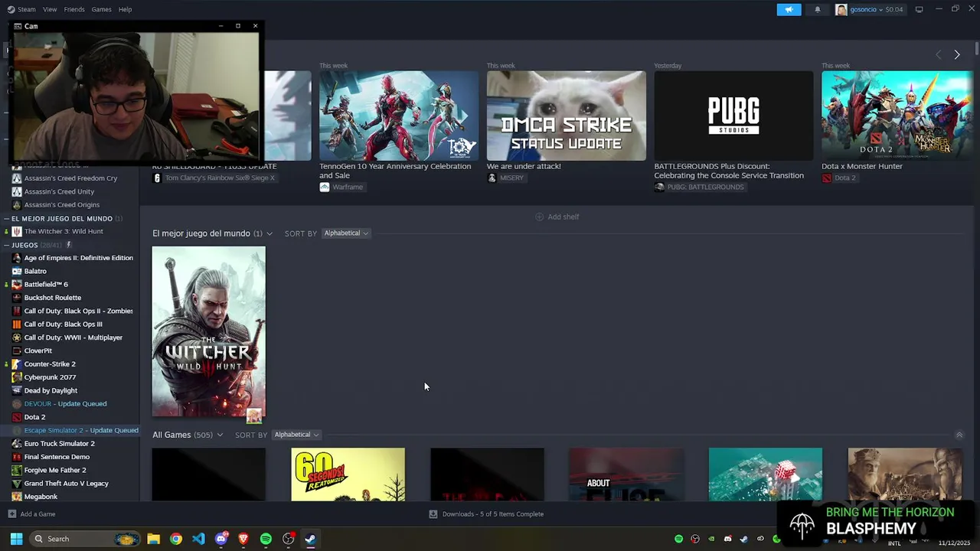Screen dimensions: 980x551
Task: Open Downloads 5 of 5 Items Complete
Action: (486, 514)
